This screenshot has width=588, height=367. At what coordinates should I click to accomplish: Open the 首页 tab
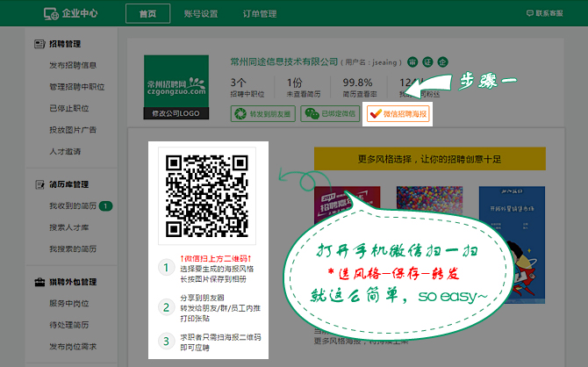tap(147, 14)
